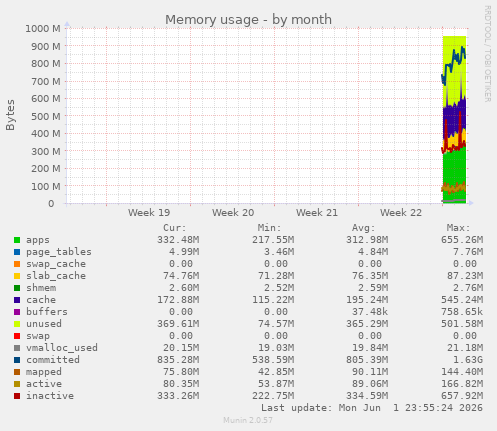This screenshot has width=497, height=431.
Task: Click the vmalloc_used min value 19.03M
Action: (276, 348)
